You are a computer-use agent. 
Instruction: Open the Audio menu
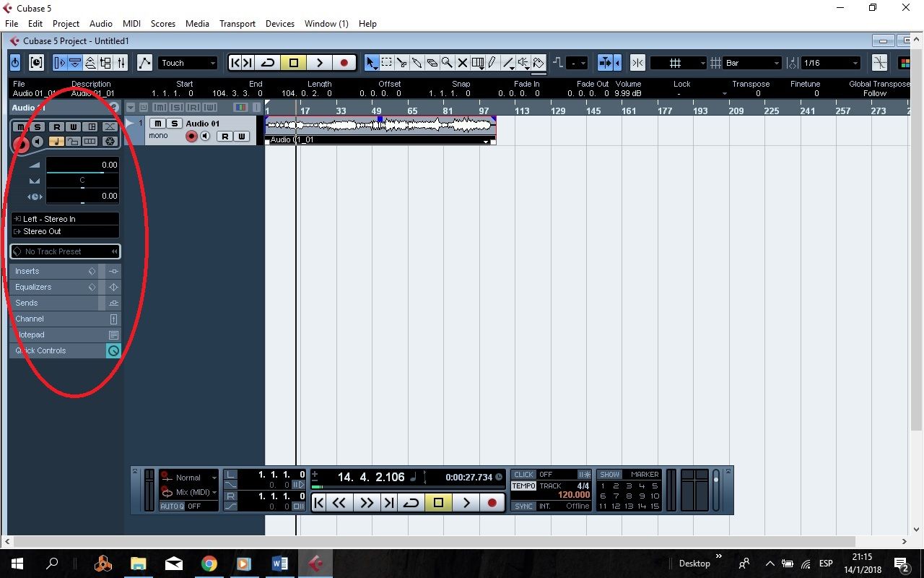point(100,23)
